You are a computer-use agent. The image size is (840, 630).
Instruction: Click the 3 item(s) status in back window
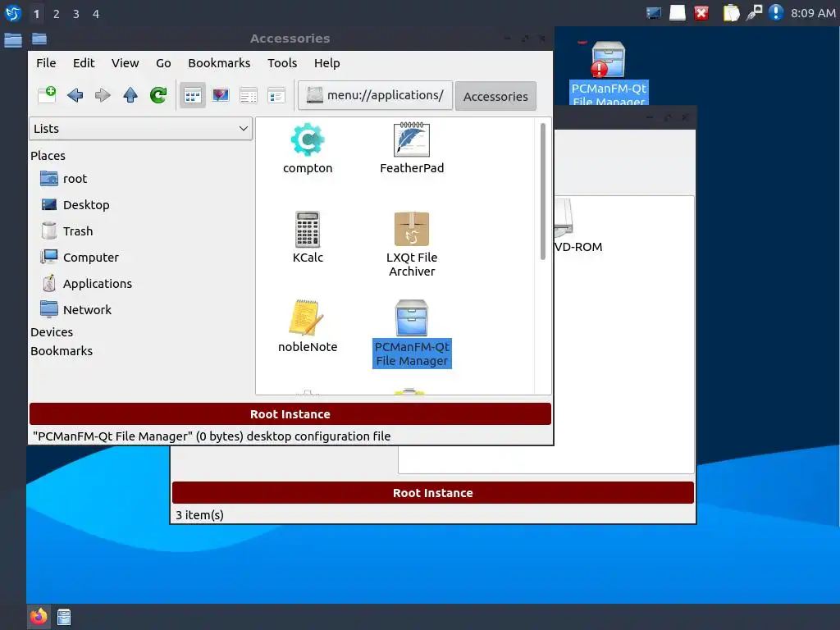pyautogui.click(x=200, y=515)
